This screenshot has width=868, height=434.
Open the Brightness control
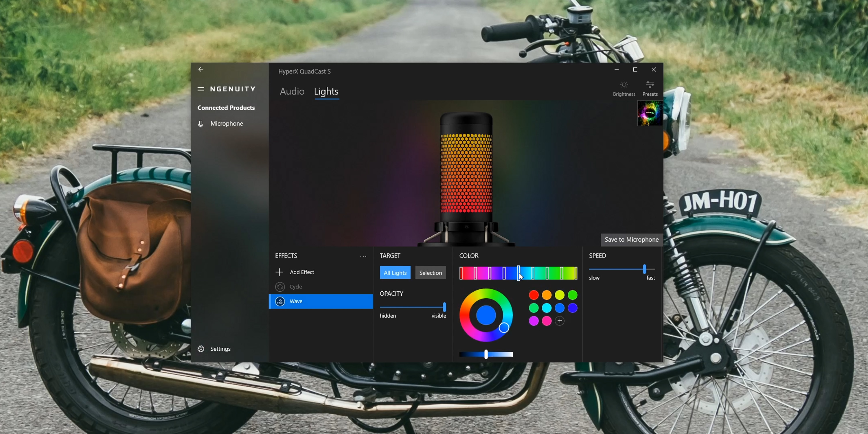coord(624,88)
